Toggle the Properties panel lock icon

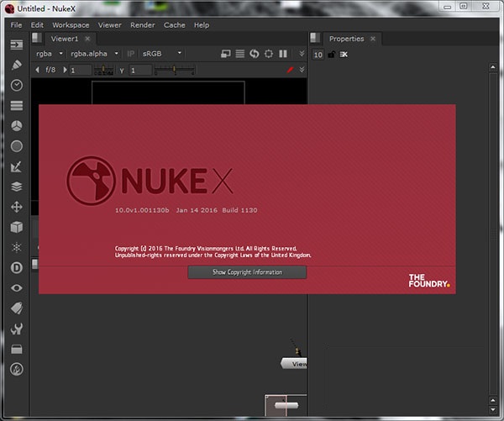click(x=332, y=55)
